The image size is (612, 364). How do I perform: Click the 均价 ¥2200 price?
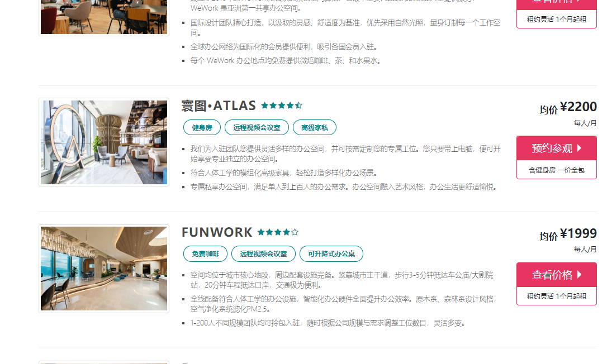click(x=568, y=108)
